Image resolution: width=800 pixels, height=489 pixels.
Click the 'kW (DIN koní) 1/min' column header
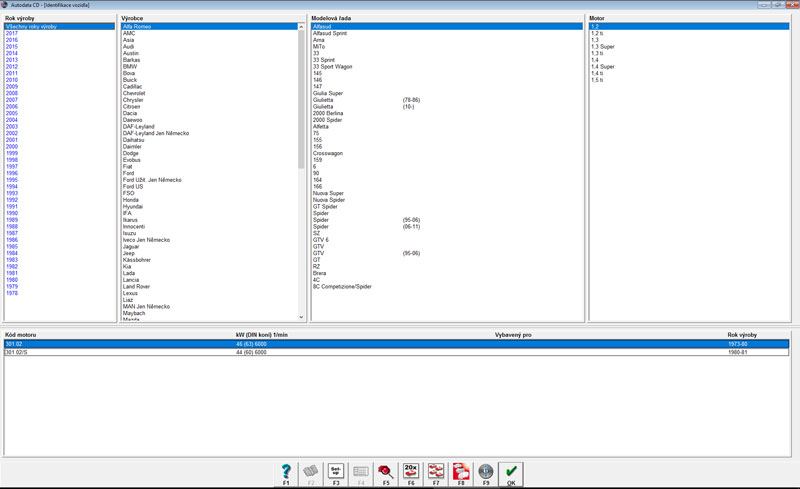(x=262, y=335)
